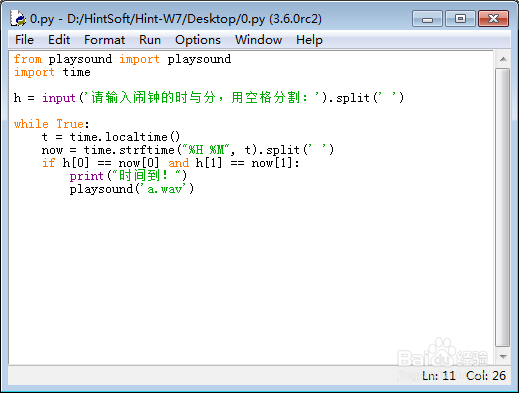Image resolution: width=519 pixels, height=393 pixels.
Task: Click the scrollbar down arrow
Action: point(503,357)
